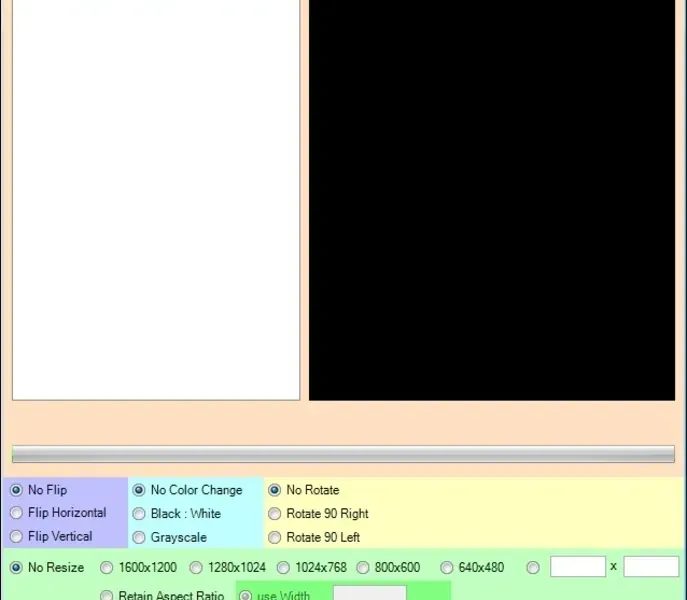The height and width of the screenshot is (600, 687).
Task: Click the custom height input field
Action: (651, 567)
